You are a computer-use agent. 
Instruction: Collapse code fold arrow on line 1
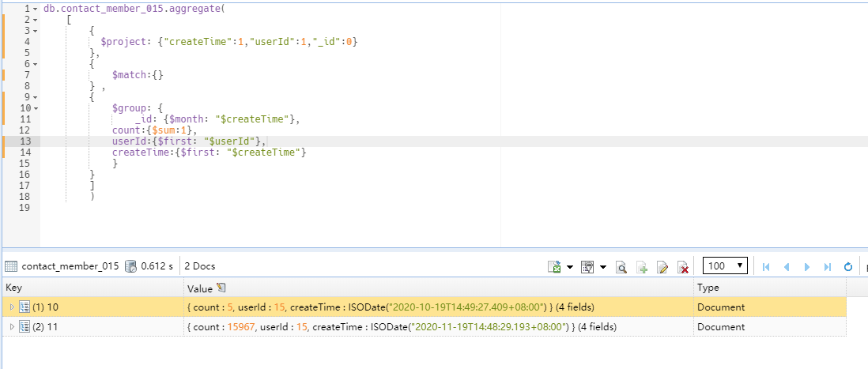tap(36, 9)
